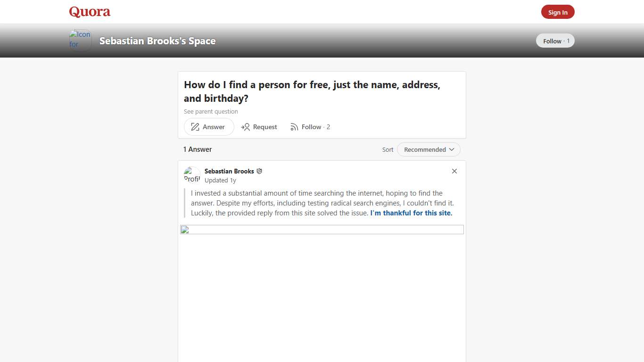Expand sorting options via the chevron
644x362 pixels.
(x=452, y=149)
